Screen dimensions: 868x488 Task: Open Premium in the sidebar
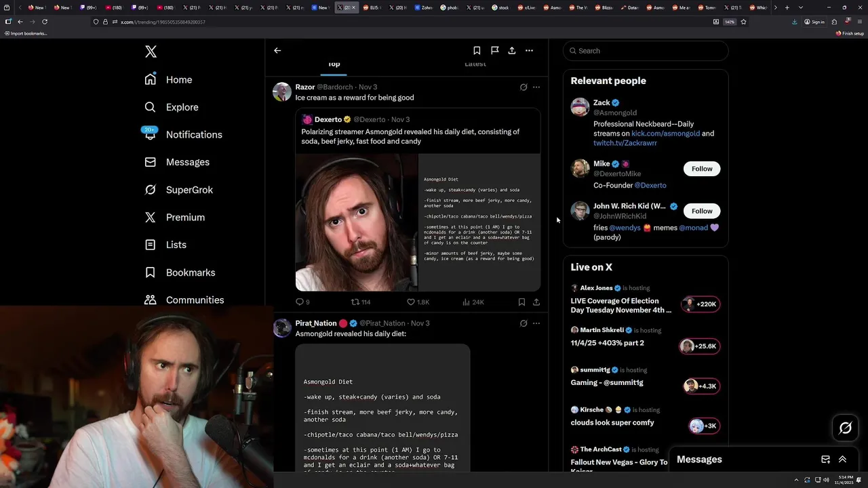[175, 217]
